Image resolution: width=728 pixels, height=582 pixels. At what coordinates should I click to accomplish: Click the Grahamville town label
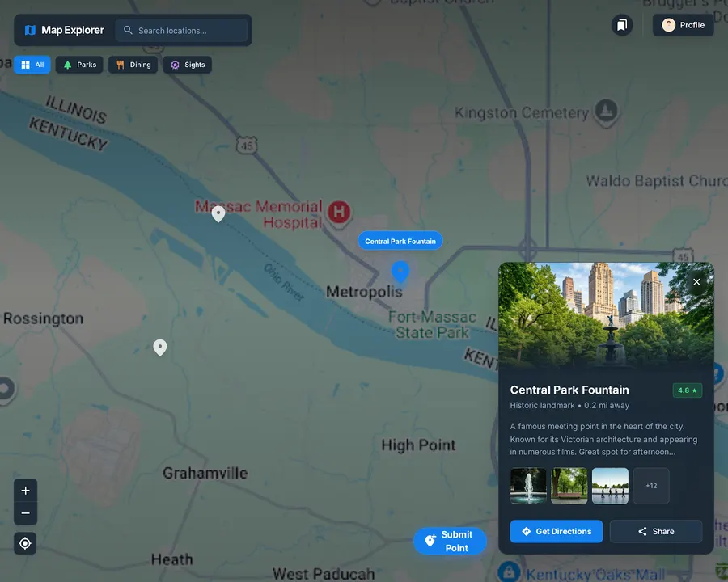205,474
